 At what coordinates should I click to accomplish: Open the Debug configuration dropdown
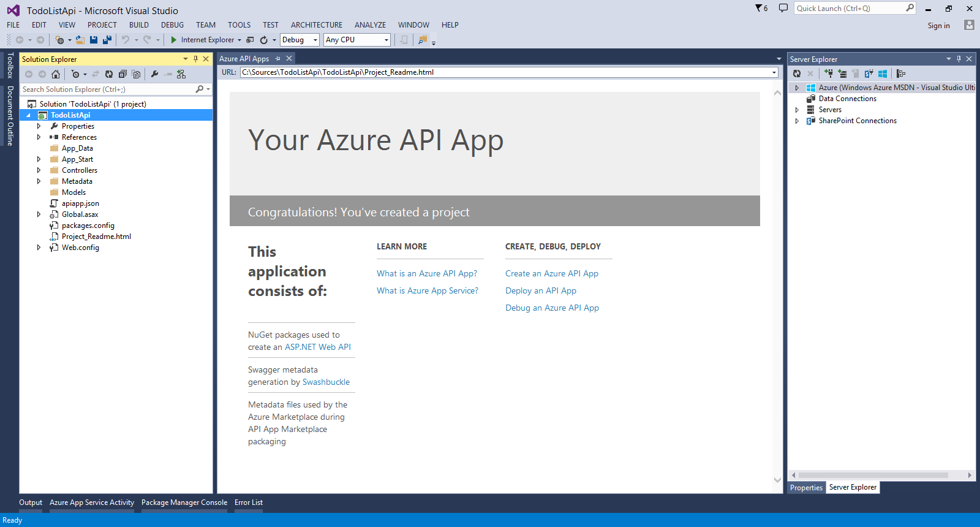point(316,40)
